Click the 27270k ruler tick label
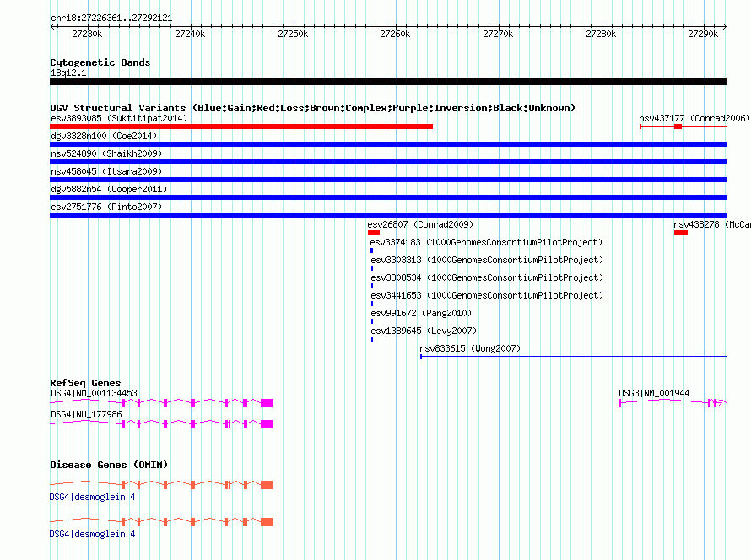The width and height of the screenshot is (751, 560). [x=498, y=34]
